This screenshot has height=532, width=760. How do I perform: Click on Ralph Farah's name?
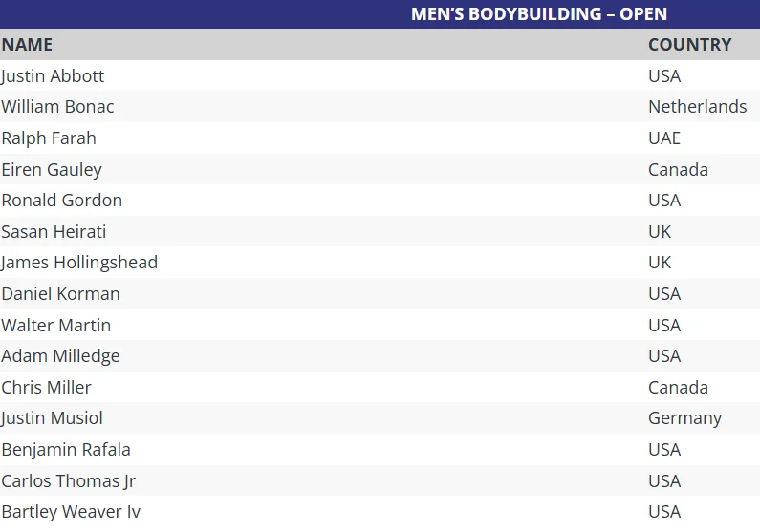pyautogui.click(x=49, y=138)
